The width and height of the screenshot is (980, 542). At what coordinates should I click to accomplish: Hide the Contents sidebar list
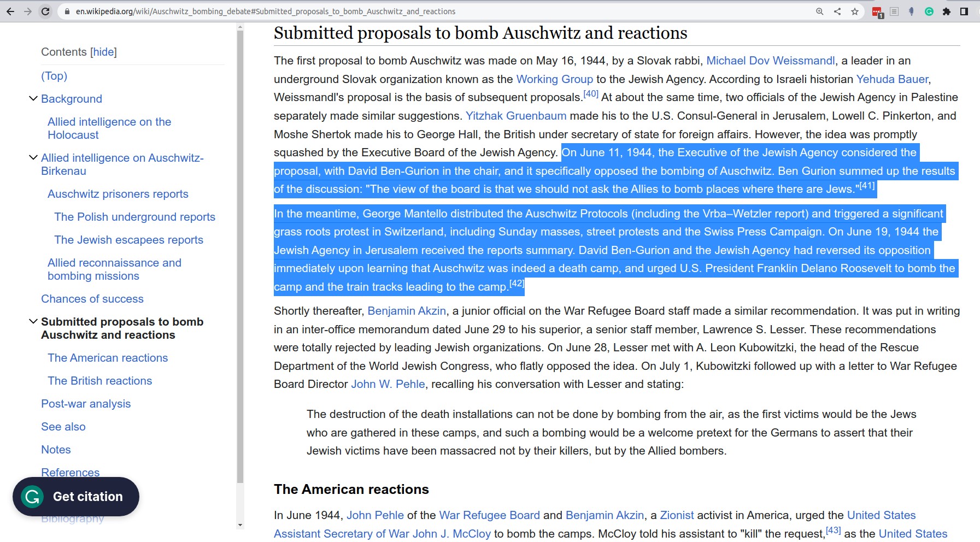(103, 52)
